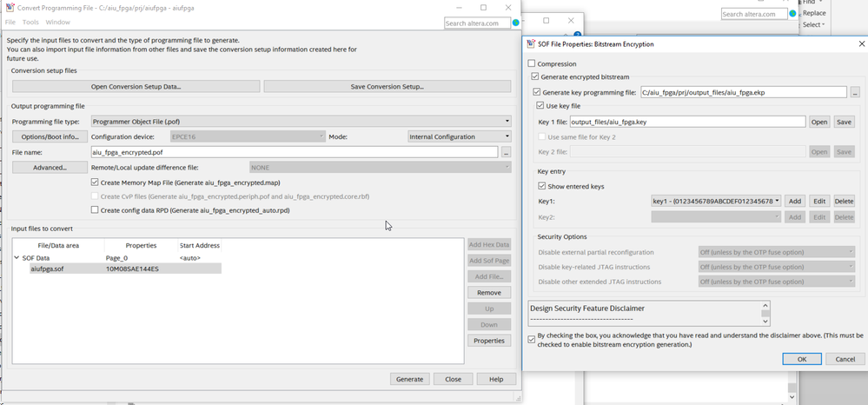Image resolution: width=868 pixels, height=405 pixels.
Task: Click browse button next to key programming file path
Action: click(855, 92)
